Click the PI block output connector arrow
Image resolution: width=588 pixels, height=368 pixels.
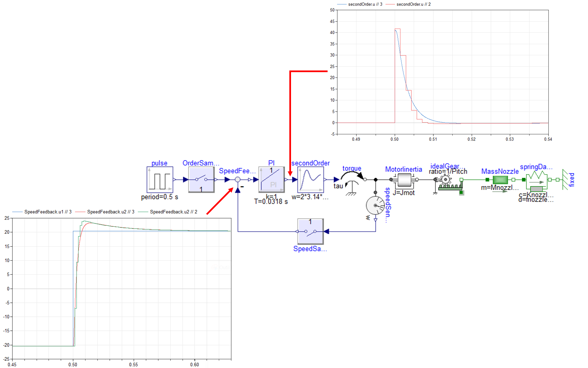(x=286, y=180)
